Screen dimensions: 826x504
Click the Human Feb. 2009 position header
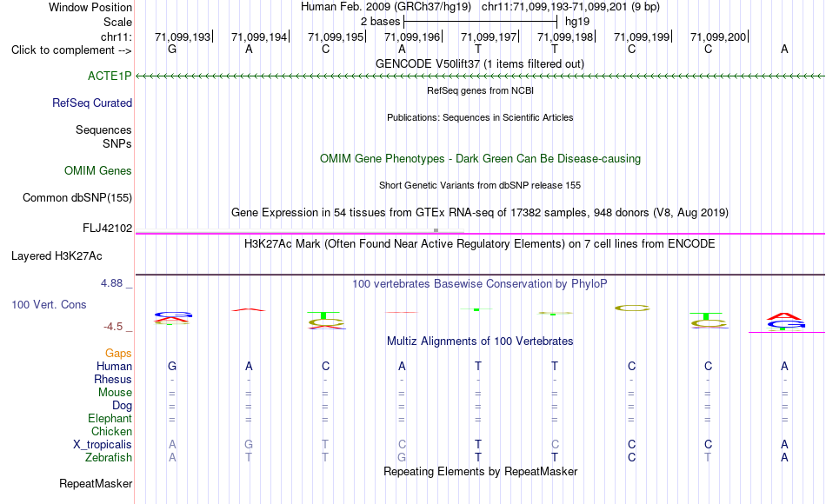[480, 7]
